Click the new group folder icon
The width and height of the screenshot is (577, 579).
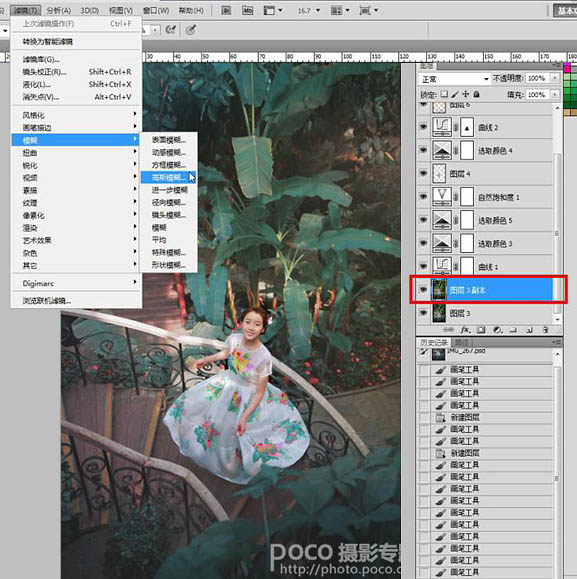pos(513,330)
